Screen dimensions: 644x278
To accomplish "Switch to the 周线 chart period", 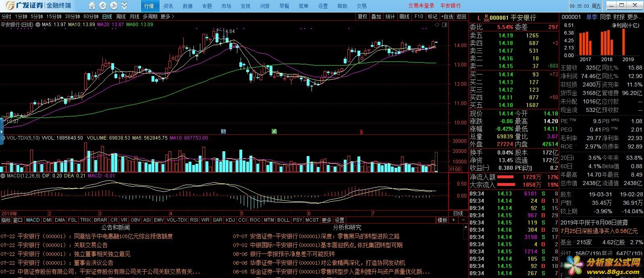I will click(121, 17).
